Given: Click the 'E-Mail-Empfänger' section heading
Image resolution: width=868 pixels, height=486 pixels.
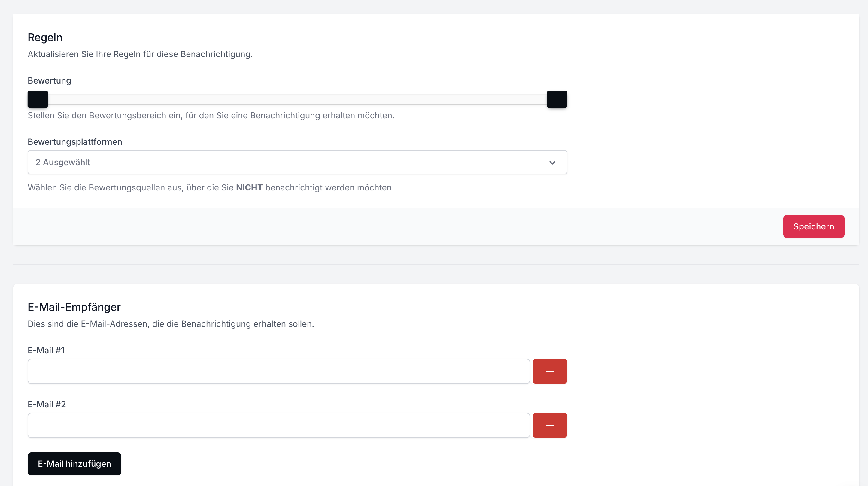Looking at the screenshot, I should pos(74,307).
